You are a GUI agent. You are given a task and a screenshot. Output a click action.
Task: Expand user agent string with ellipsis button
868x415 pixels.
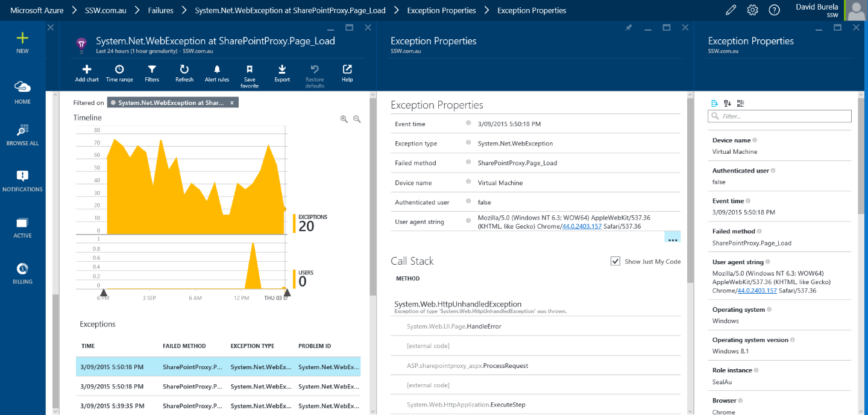click(x=672, y=238)
